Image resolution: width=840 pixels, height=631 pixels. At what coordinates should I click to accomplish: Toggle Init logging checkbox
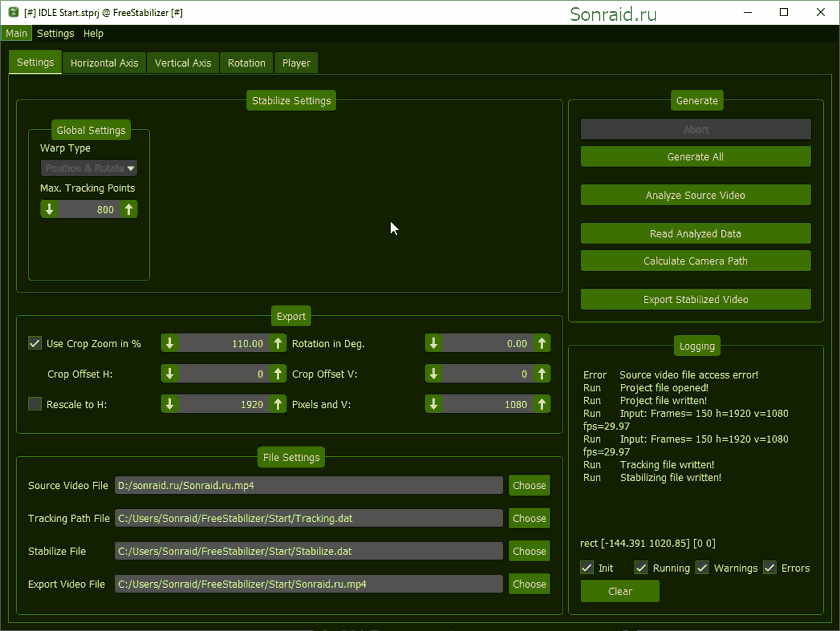pyautogui.click(x=587, y=568)
